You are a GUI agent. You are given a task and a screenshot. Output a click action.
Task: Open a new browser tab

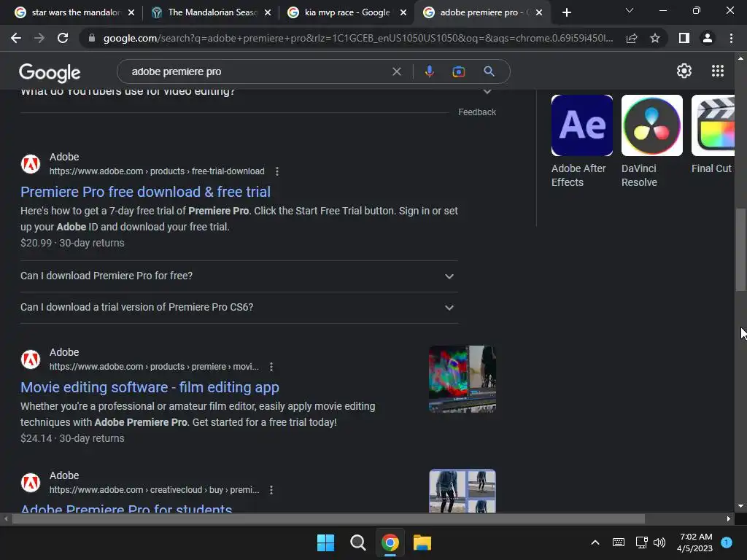click(x=566, y=12)
